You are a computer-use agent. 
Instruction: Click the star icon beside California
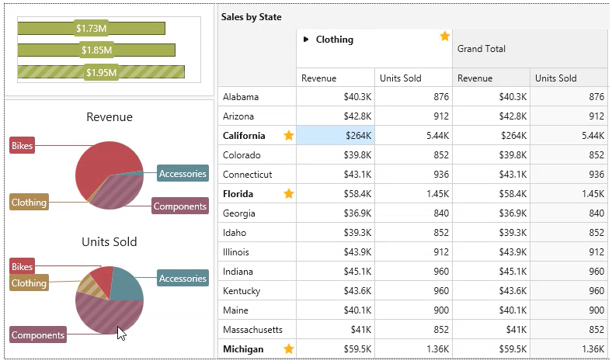[x=289, y=136]
